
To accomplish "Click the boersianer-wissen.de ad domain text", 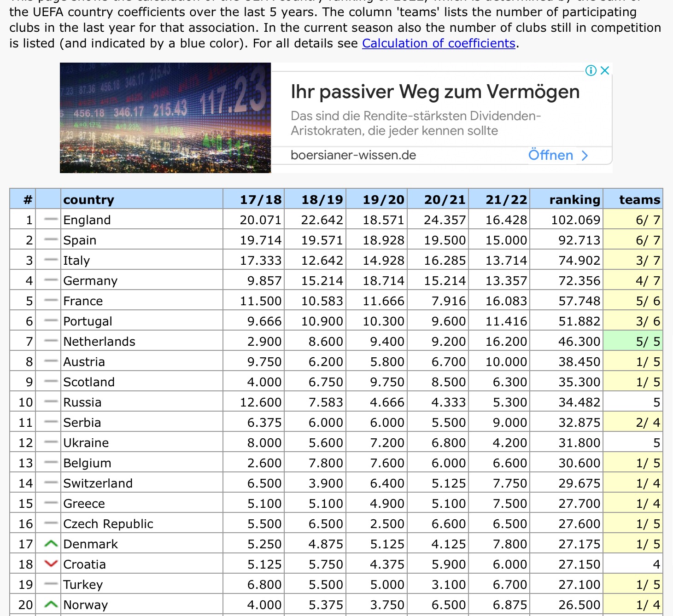I will click(353, 155).
